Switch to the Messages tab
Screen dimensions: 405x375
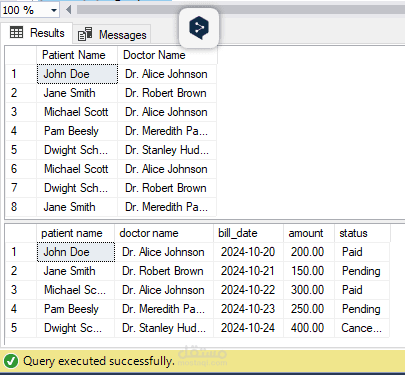click(x=112, y=34)
